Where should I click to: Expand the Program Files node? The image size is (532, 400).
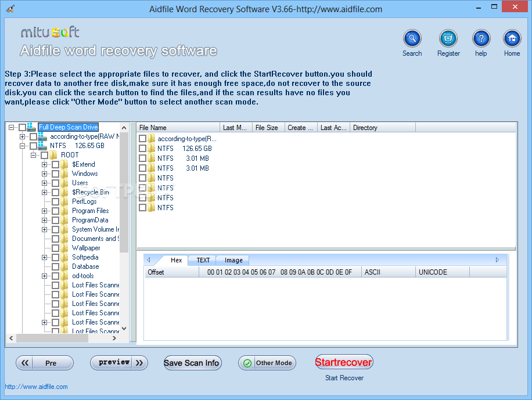pyautogui.click(x=45, y=211)
